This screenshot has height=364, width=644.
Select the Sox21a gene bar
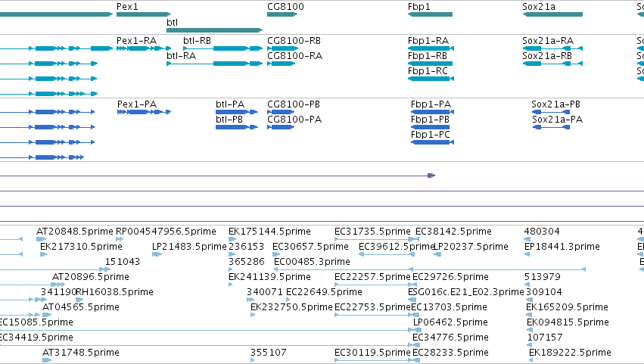pos(552,14)
